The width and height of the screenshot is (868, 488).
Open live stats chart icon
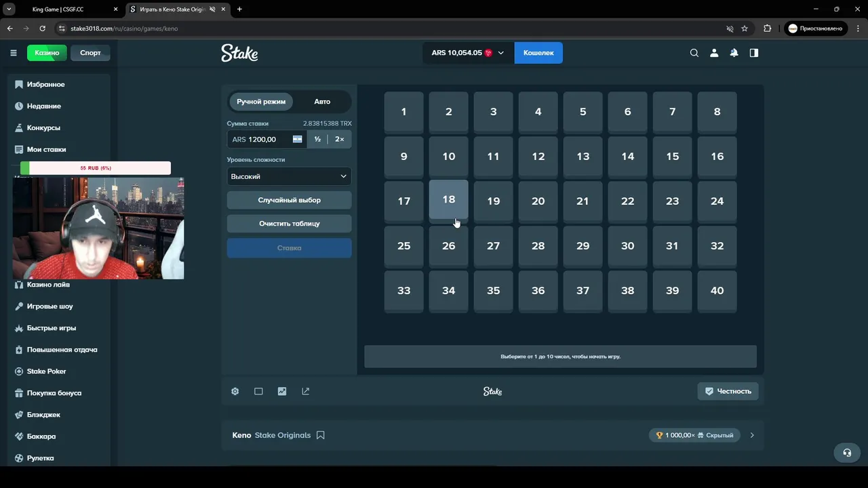click(282, 391)
